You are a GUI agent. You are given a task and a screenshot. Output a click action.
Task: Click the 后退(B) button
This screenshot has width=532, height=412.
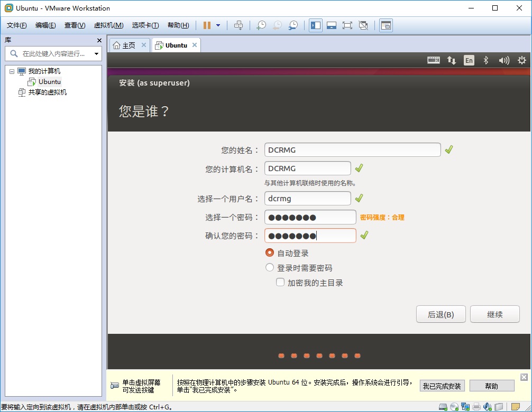click(441, 314)
